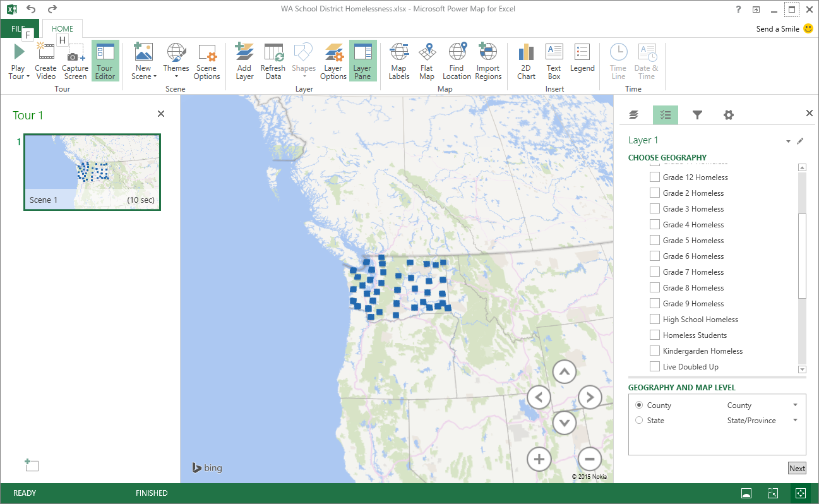Image resolution: width=819 pixels, height=504 pixels.
Task: Open the FILE menu tab
Action: click(19, 29)
